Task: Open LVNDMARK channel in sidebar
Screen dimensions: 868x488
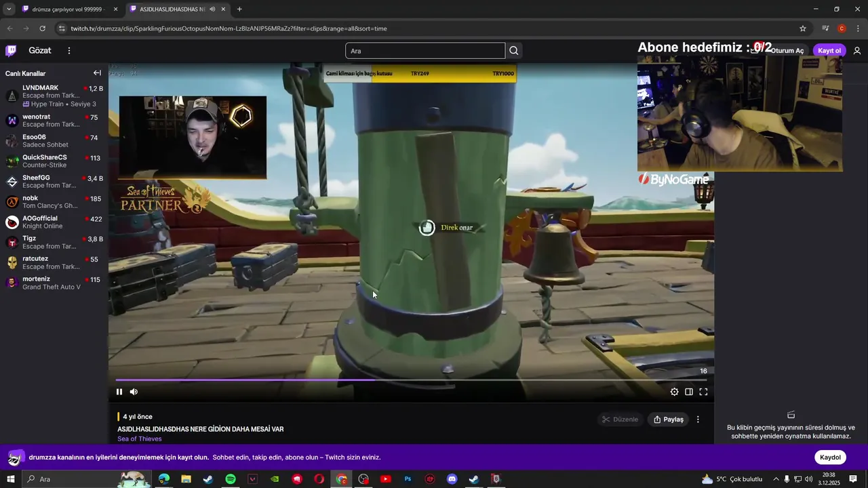Action: [54, 96]
